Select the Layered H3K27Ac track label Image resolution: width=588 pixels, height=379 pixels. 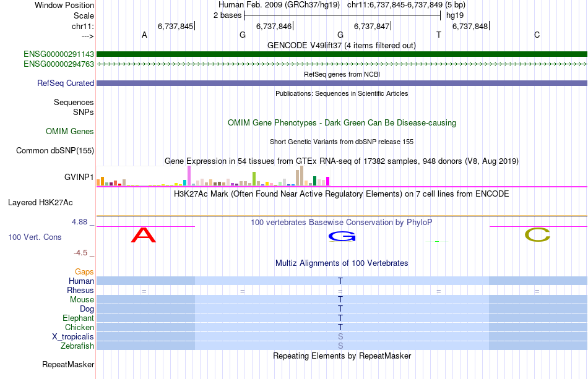pos(40,203)
